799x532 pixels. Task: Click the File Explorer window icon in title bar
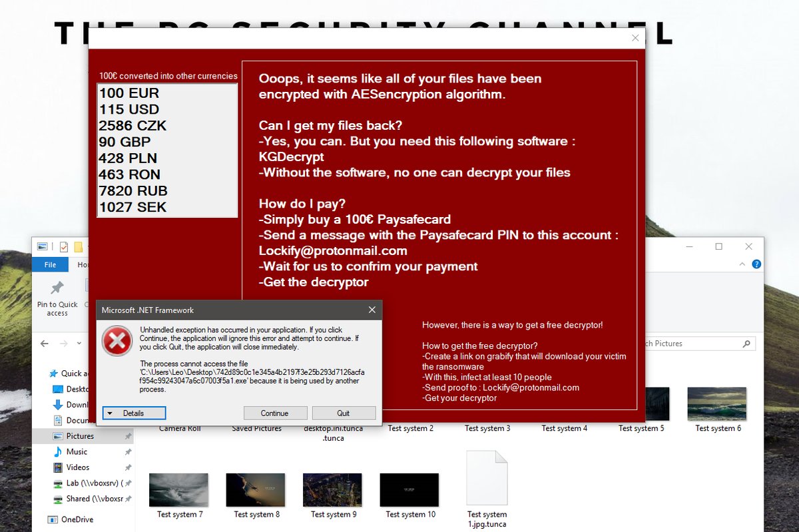click(42, 247)
